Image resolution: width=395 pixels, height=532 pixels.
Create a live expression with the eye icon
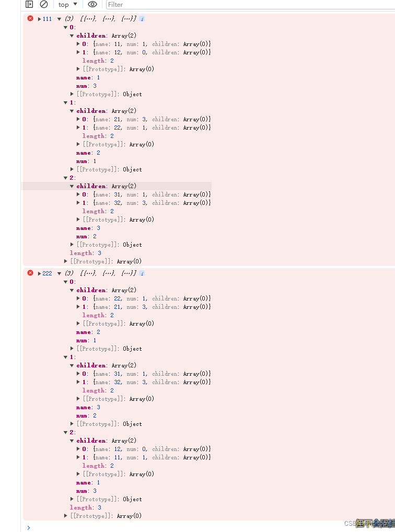(92, 4)
